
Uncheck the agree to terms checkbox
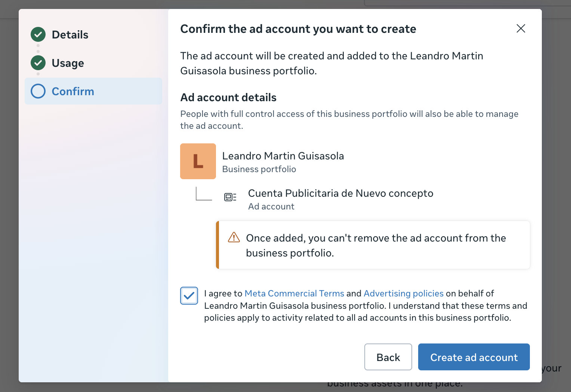[x=189, y=296]
